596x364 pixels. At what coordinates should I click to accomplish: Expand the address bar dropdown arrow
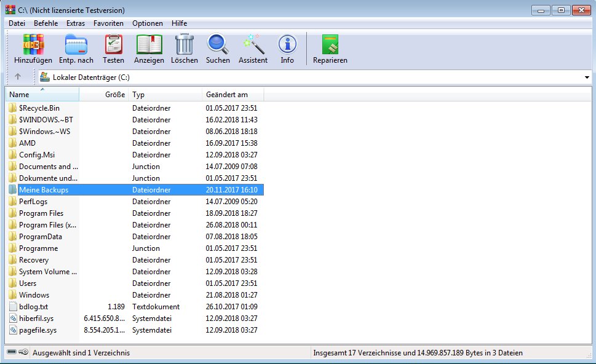[587, 77]
